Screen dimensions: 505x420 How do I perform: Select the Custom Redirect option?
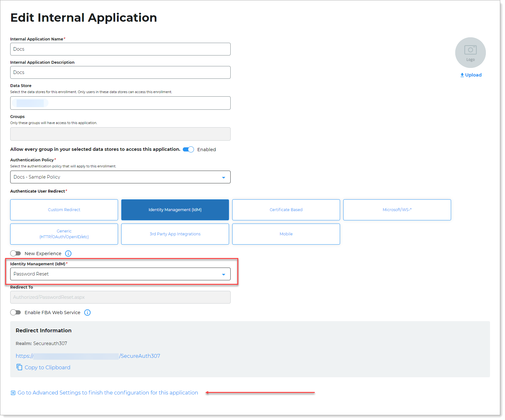64,210
